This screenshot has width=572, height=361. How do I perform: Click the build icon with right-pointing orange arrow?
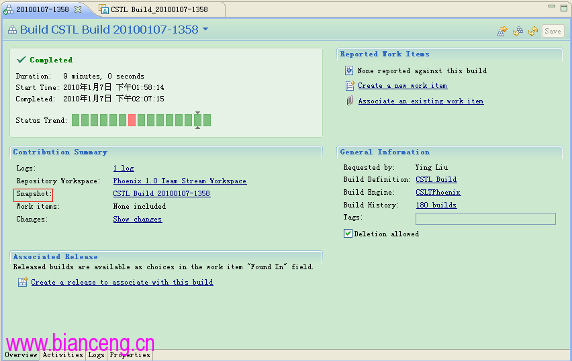tap(502, 31)
